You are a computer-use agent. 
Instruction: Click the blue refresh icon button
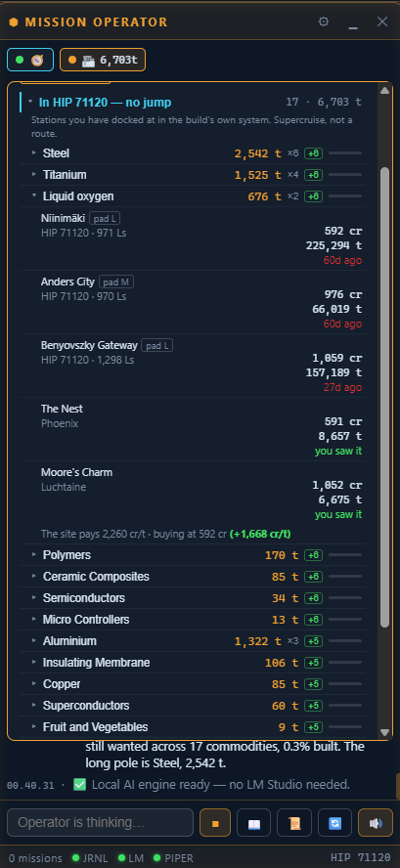[x=335, y=823]
